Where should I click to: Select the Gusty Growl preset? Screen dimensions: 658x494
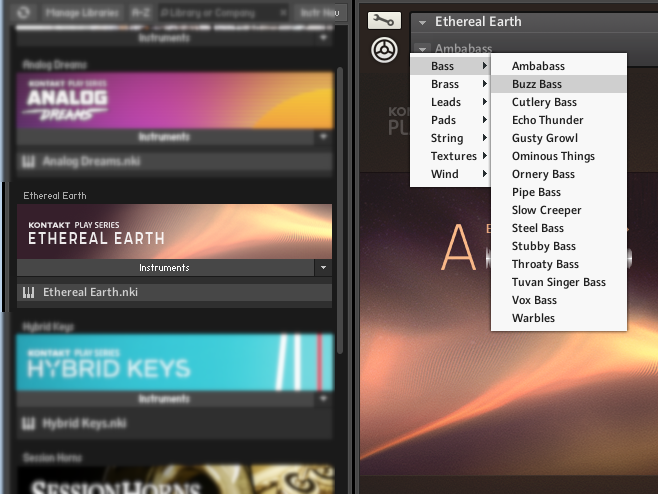coord(559,138)
